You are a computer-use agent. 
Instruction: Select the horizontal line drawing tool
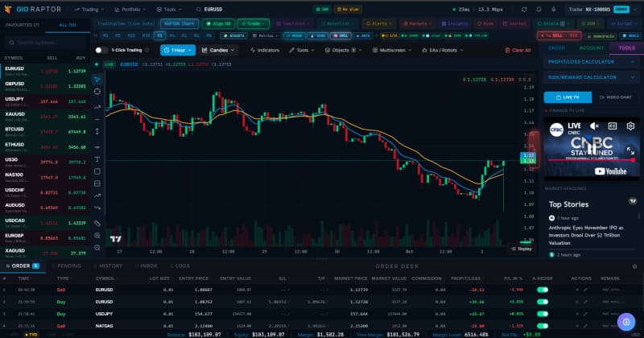tap(97, 120)
